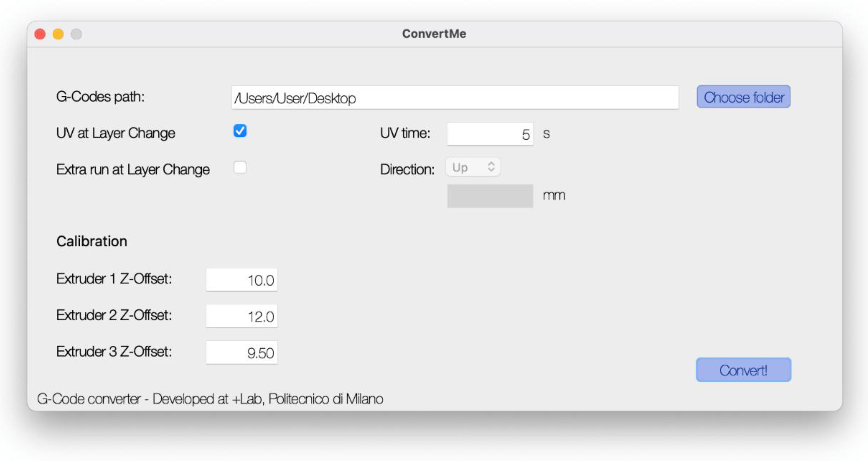Click the UV at Layer Change label
Viewport: 868px width, 461px height.
(x=116, y=133)
